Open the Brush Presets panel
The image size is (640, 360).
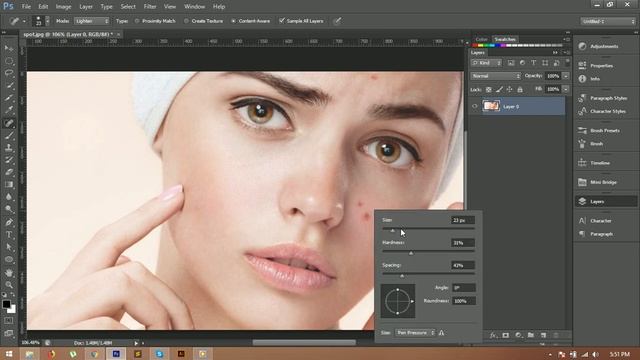pos(606,131)
